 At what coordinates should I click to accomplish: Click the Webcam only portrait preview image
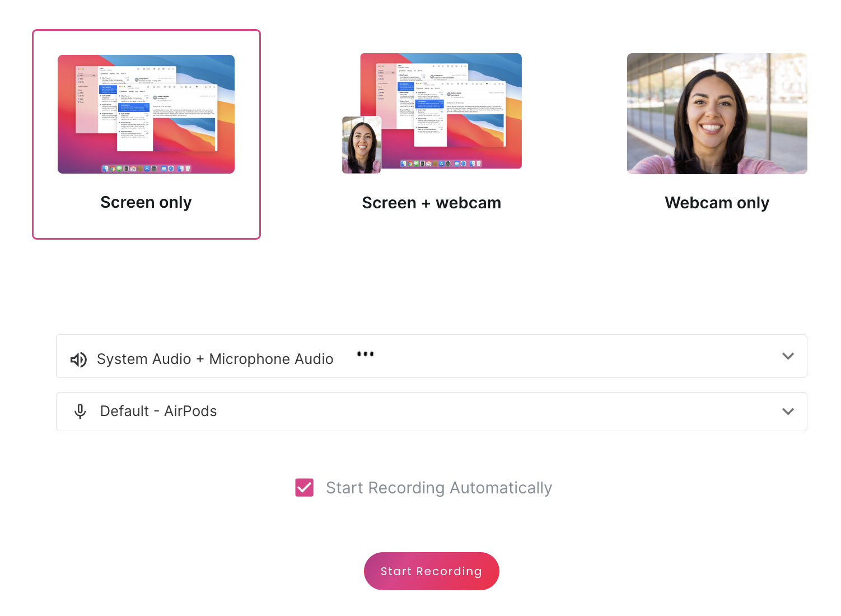[x=717, y=114]
